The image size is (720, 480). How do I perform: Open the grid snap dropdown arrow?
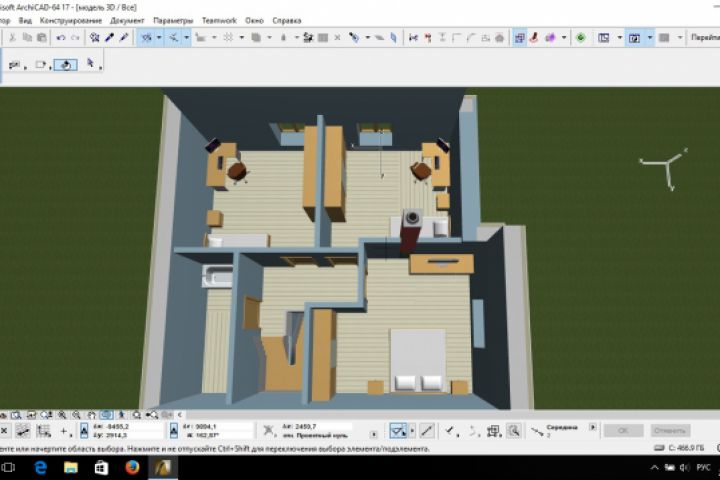point(242,38)
